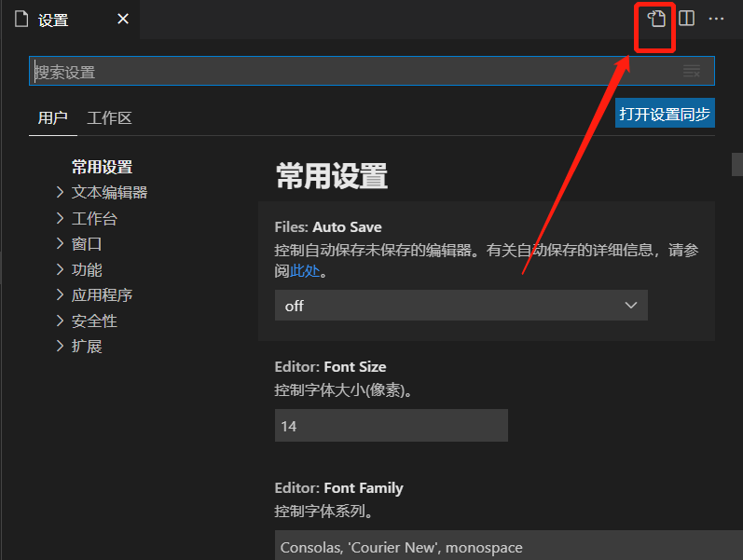The width and height of the screenshot is (743, 560).
Task: Expand the 安全性 chevron
Action: (x=60, y=321)
